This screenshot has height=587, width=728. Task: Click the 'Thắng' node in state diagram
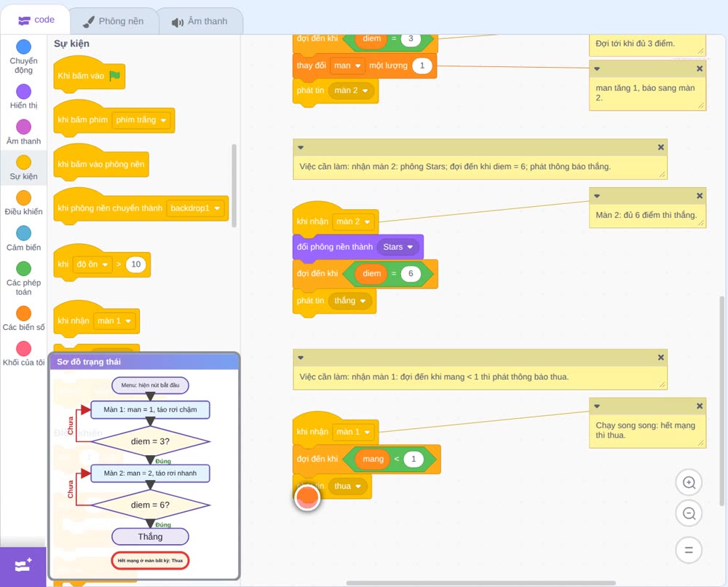coord(150,536)
